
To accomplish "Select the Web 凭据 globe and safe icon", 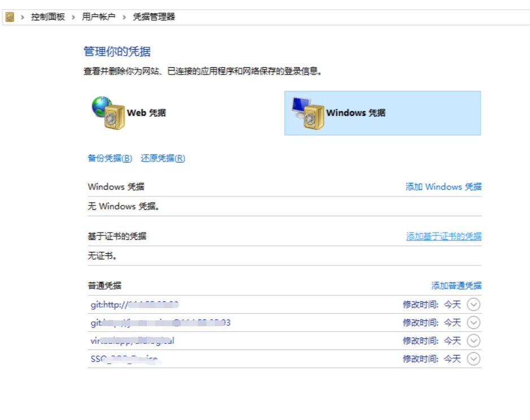I will [x=108, y=113].
